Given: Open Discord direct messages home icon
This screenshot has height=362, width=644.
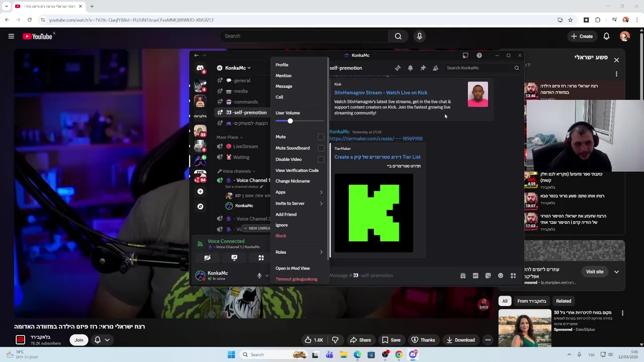Looking at the screenshot, I should [200, 68].
